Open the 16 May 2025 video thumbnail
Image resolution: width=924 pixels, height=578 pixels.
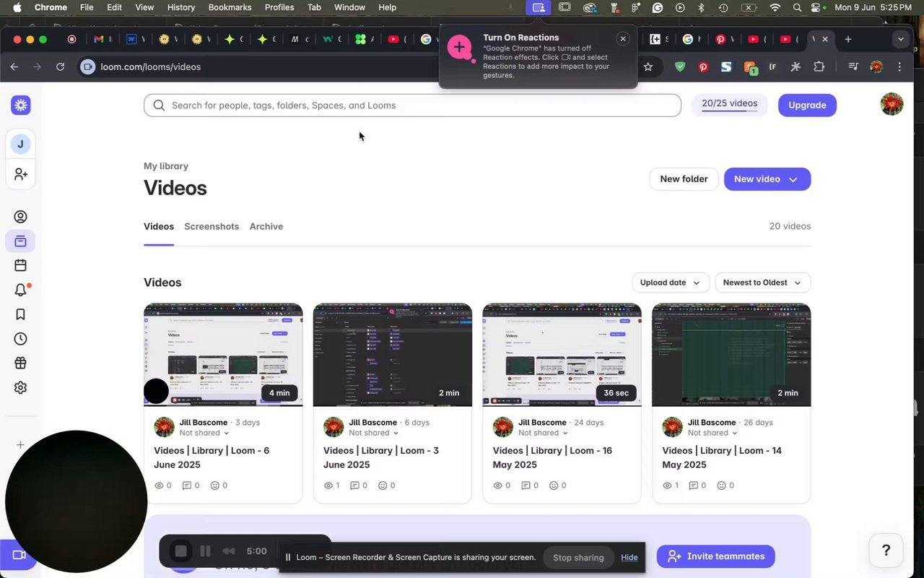point(562,355)
